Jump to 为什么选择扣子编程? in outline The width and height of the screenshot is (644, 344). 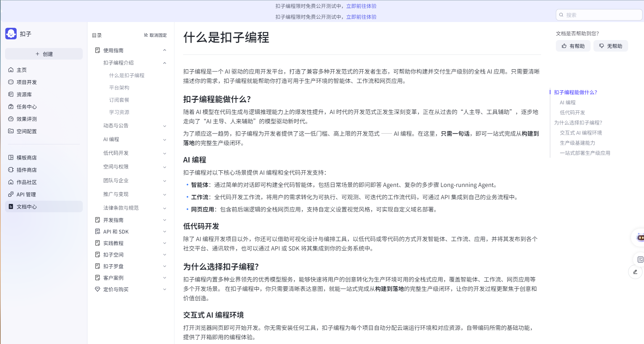578,122
